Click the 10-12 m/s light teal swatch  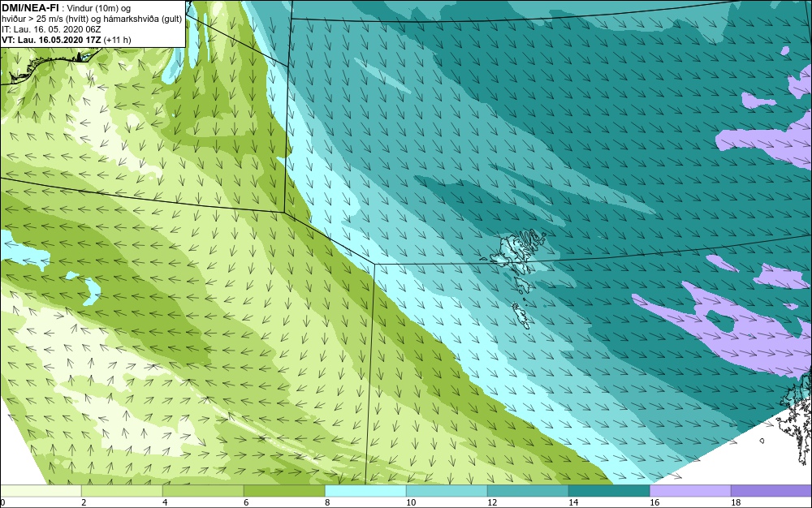447,490
